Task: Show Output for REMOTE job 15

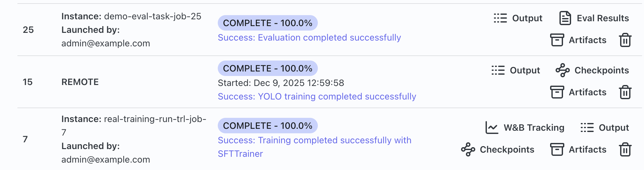Action: tap(516, 71)
